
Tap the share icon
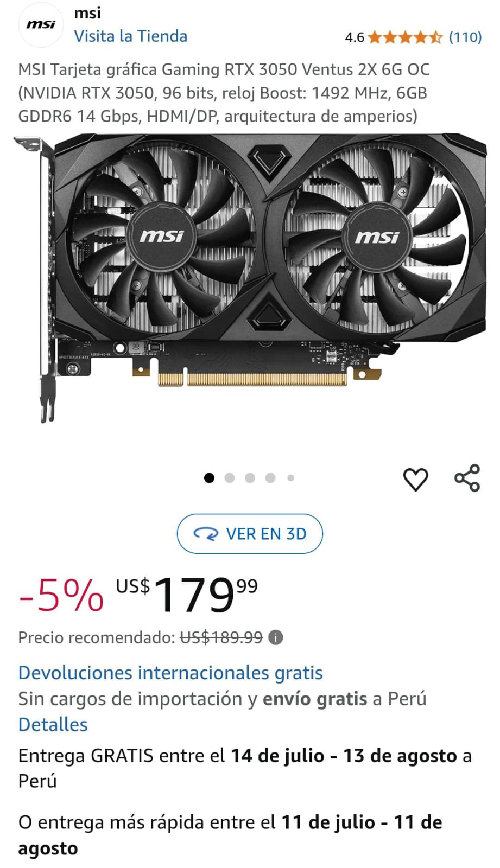[467, 478]
